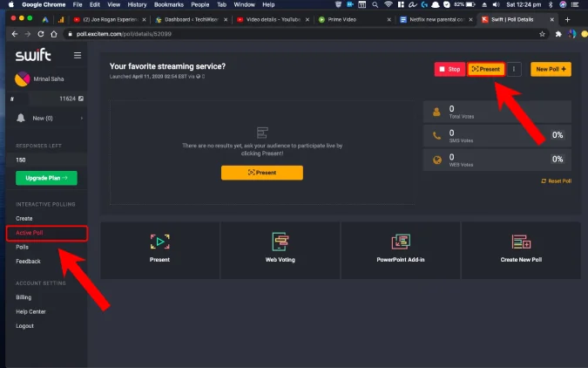
Task: Click the top yellow Present button
Action: coord(486,69)
